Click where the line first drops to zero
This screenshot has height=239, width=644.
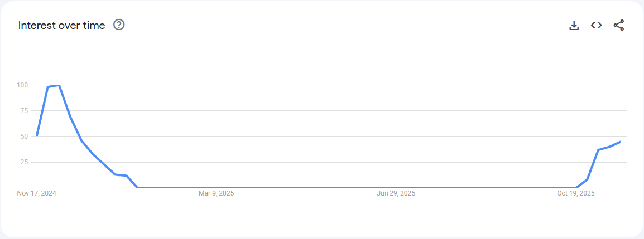click(x=138, y=187)
